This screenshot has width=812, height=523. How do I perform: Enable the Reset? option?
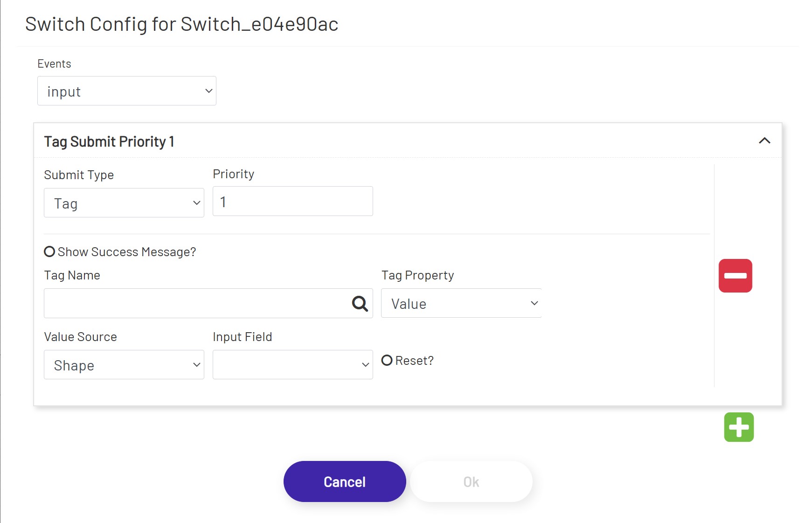pos(387,360)
